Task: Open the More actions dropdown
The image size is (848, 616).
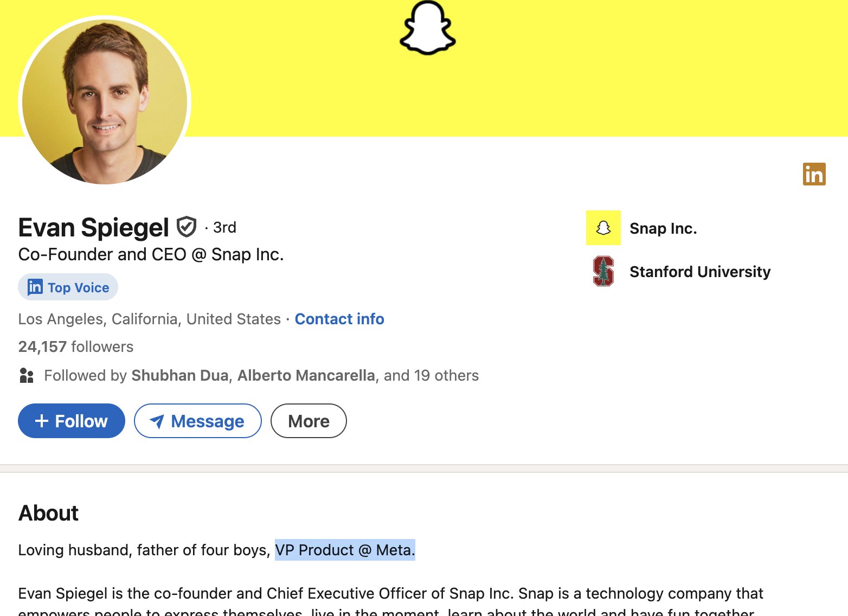Action: tap(309, 421)
